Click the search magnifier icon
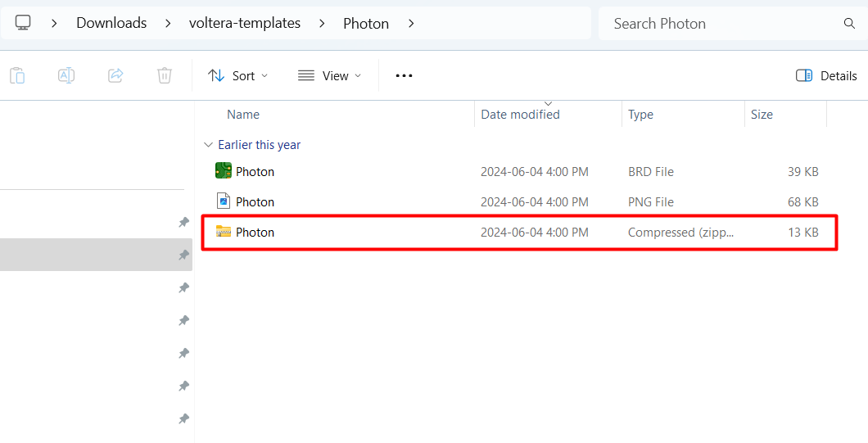The image size is (868, 443). tap(848, 23)
